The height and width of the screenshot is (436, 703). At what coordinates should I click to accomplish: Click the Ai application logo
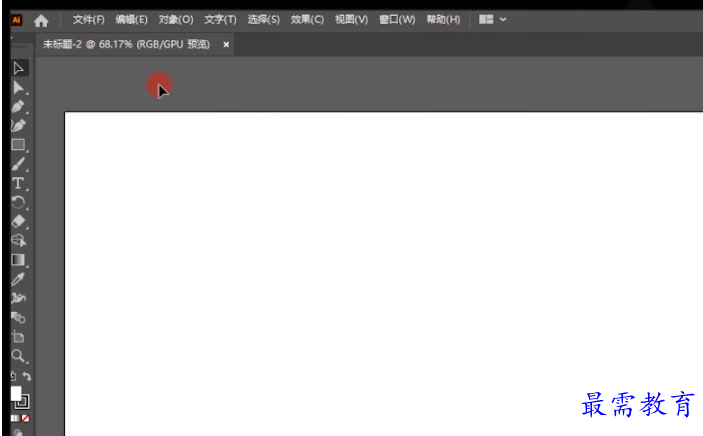(16, 20)
